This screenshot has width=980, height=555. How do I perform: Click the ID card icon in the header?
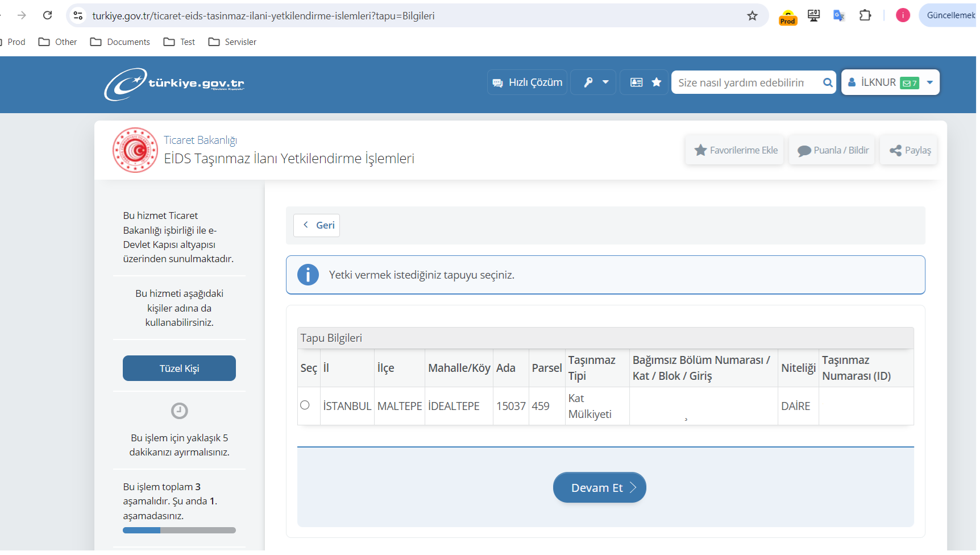click(x=637, y=82)
